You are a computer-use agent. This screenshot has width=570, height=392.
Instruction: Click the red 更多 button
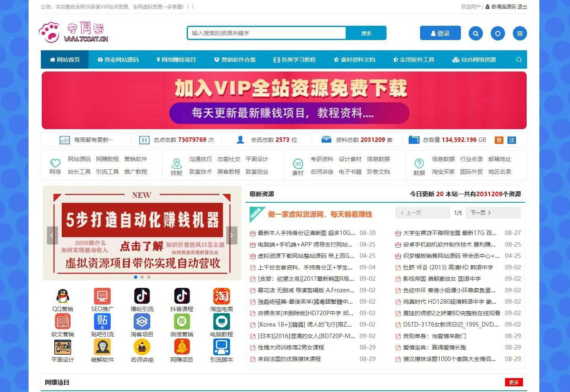[x=514, y=382]
